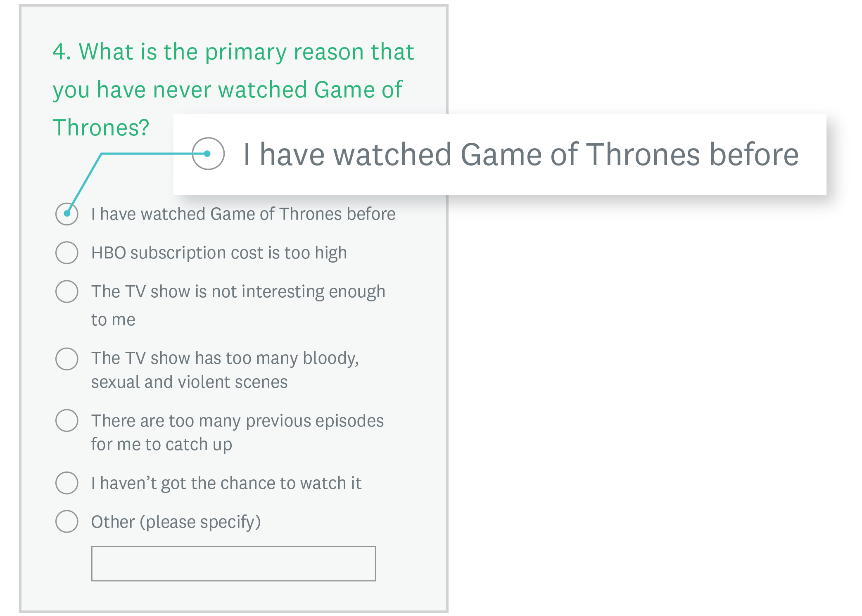
Task: Click into the Other specify text box
Action: [x=233, y=564]
